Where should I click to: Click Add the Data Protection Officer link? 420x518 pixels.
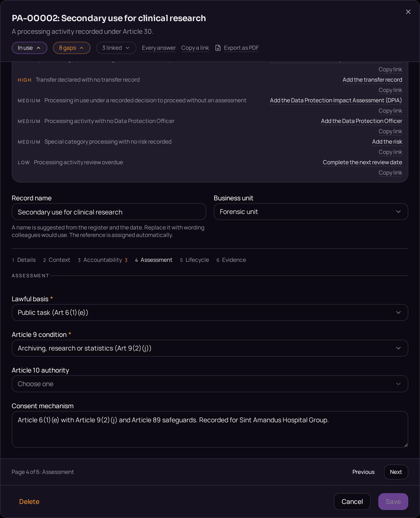pyautogui.click(x=361, y=121)
